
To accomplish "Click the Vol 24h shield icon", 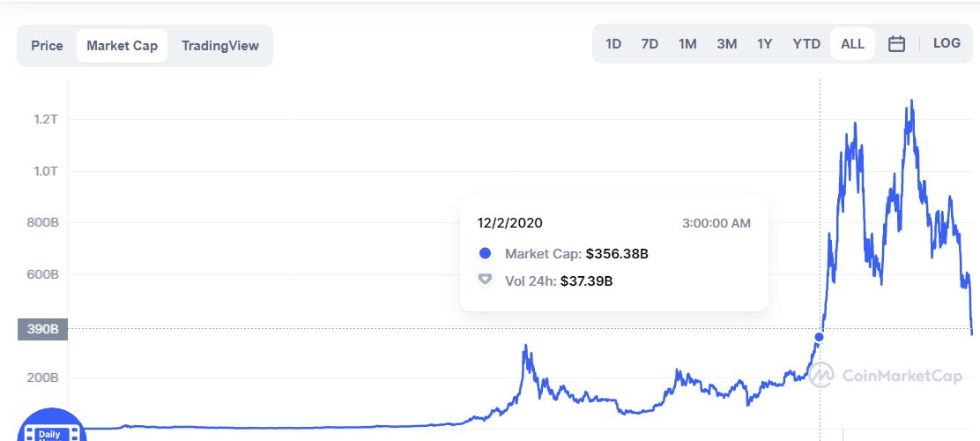I will pos(485,280).
